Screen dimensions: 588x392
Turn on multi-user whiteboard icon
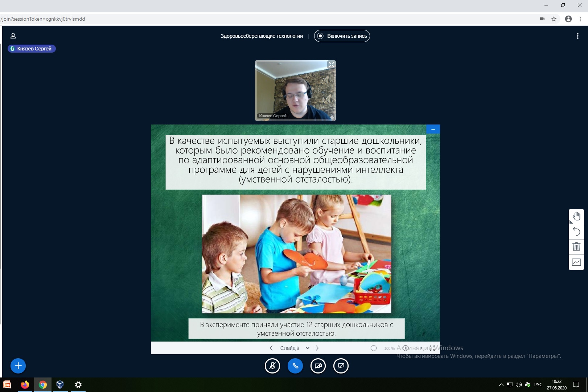pos(576,262)
